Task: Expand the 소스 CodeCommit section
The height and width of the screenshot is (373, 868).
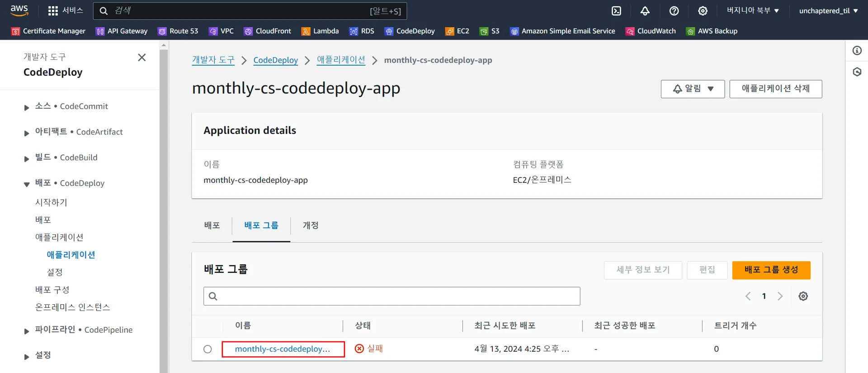Action: point(27,107)
